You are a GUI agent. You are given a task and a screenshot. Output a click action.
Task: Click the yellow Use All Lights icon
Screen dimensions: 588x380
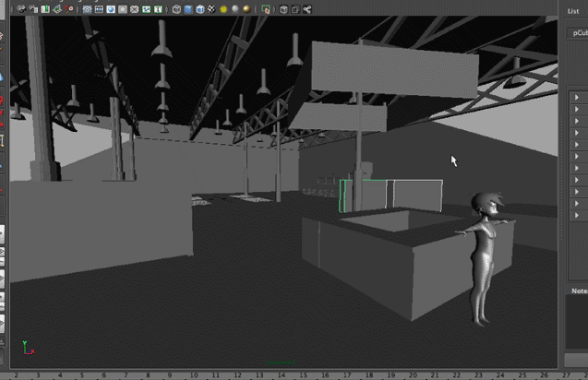tap(222, 8)
